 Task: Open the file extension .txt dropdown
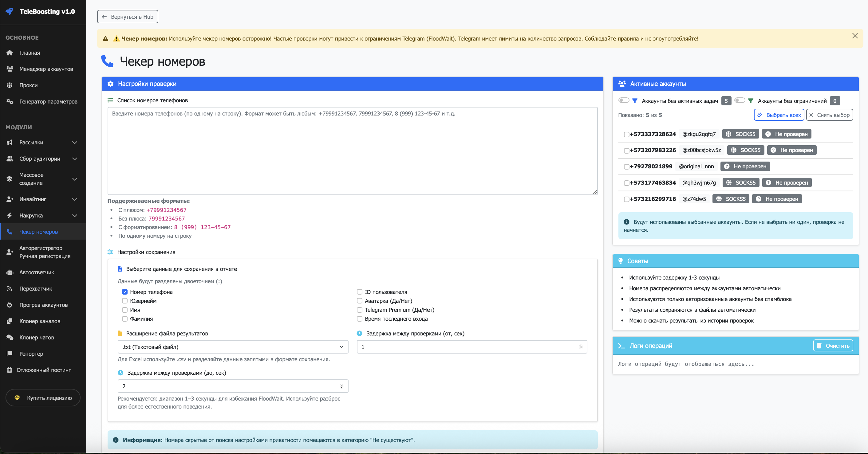pyautogui.click(x=233, y=347)
